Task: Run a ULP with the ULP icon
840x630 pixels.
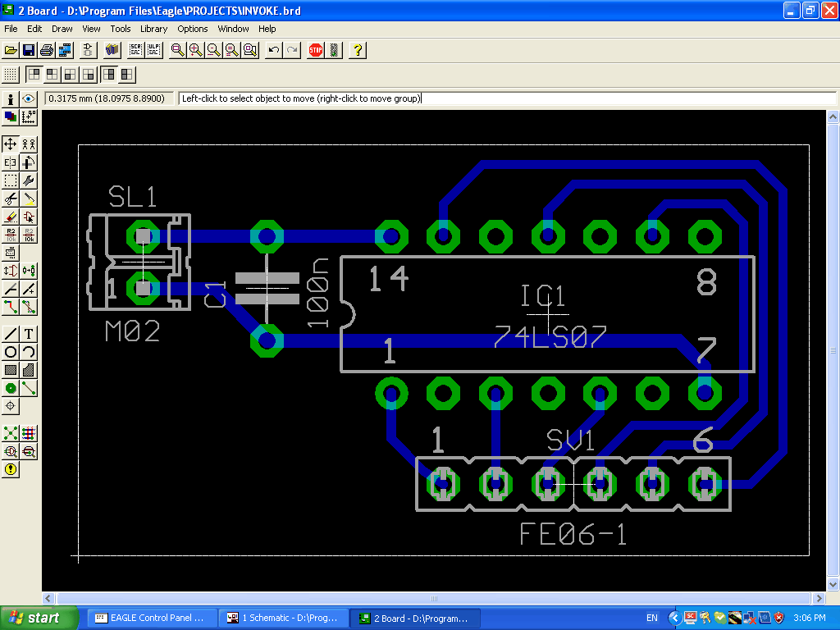Action: coord(154,50)
